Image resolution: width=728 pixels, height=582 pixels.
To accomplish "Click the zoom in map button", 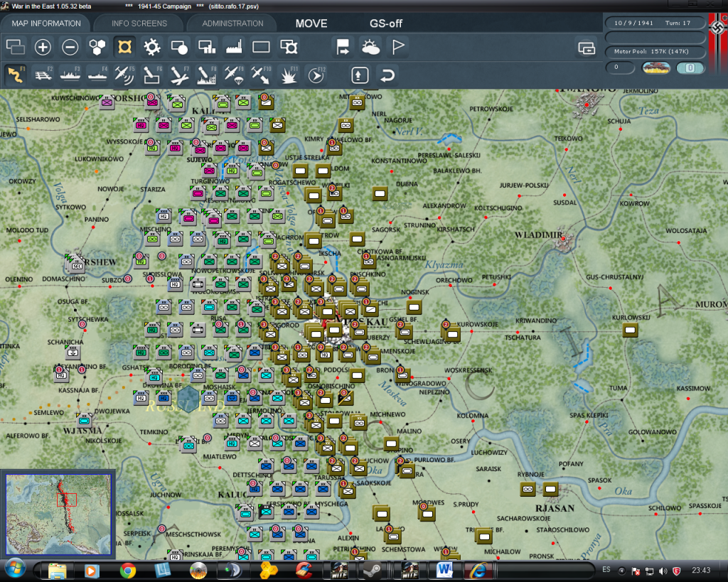I will point(43,47).
